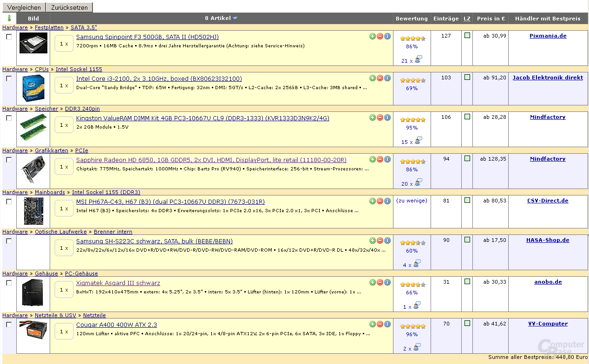
Task: Open the blue info icon for Samsung SH-S223C
Action: point(387,240)
